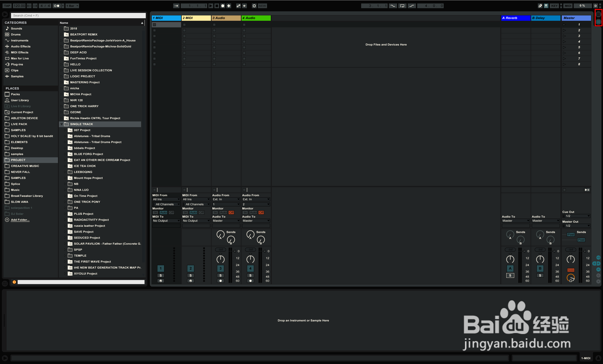The image size is (603, 364).
Task: Set track 2 MIDI Monitor to In
Action: pos(185,212)
